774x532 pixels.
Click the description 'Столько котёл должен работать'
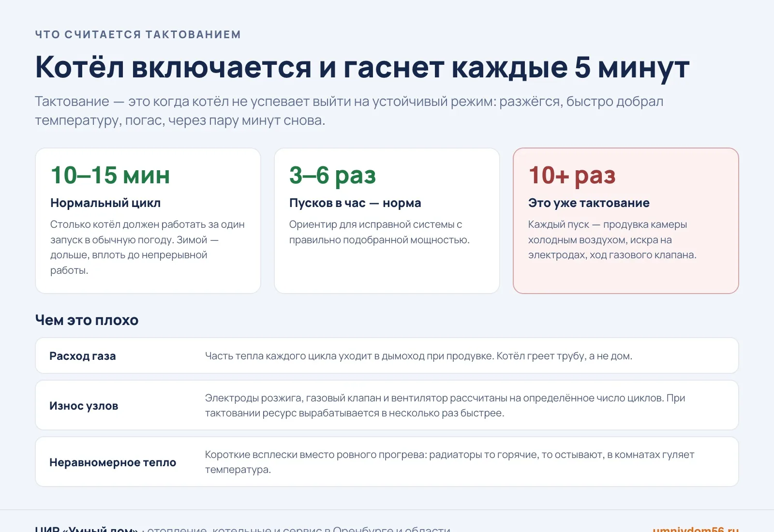[148, 247]
